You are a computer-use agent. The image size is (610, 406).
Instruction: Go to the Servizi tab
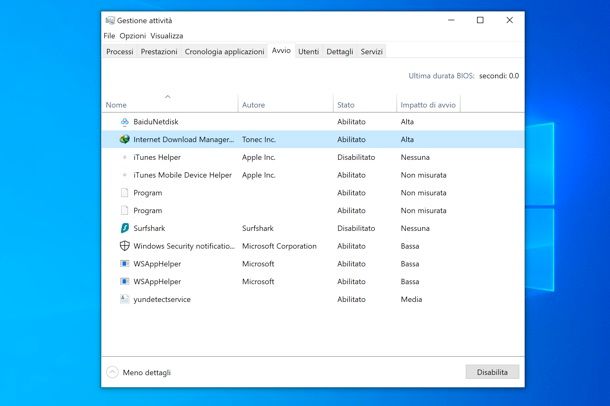coord(372,51)
